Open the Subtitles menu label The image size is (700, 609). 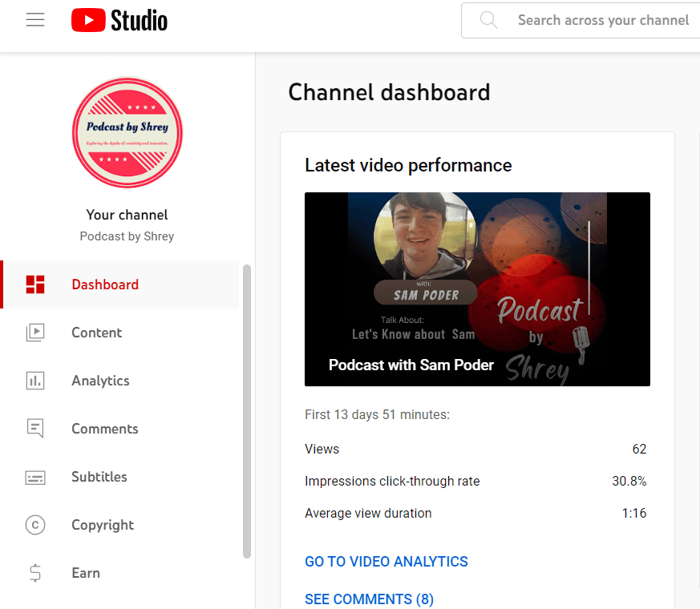pyautogui.click(x=99, y=477)
